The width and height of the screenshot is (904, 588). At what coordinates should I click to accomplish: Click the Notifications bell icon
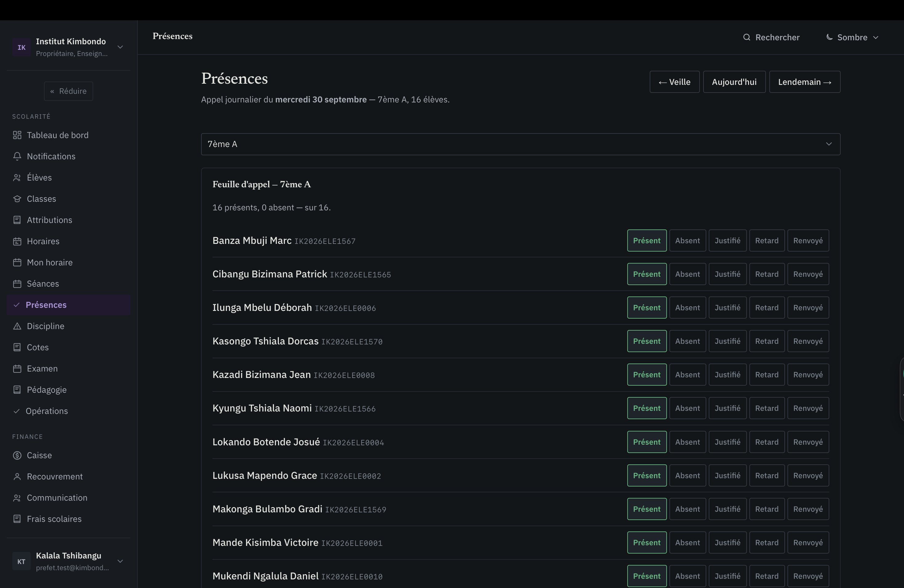[x=17, y=157]
